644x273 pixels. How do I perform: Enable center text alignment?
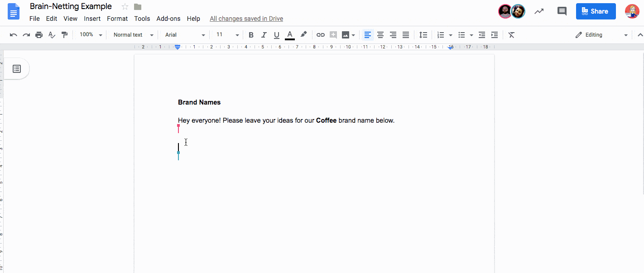[380, 34]
